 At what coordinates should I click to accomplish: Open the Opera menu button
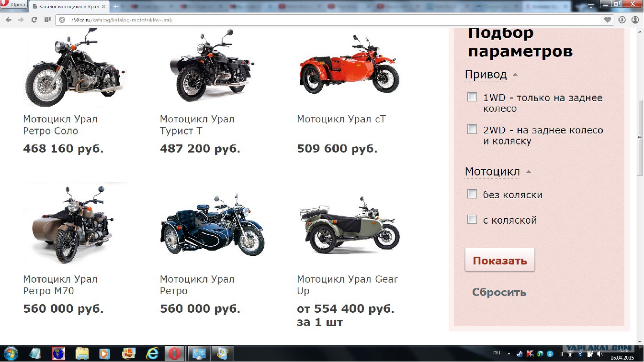coord(14,5)
